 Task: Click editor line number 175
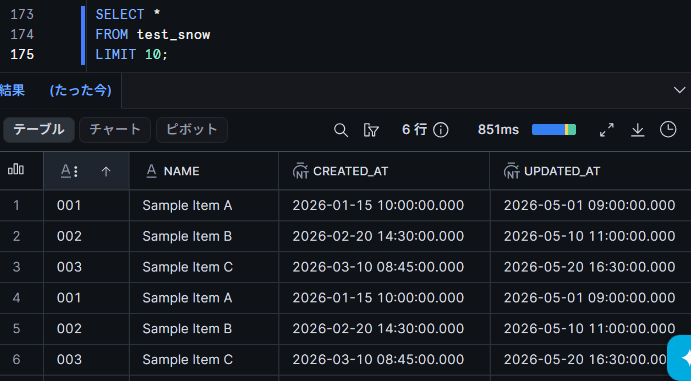click(x=22, y=55)
